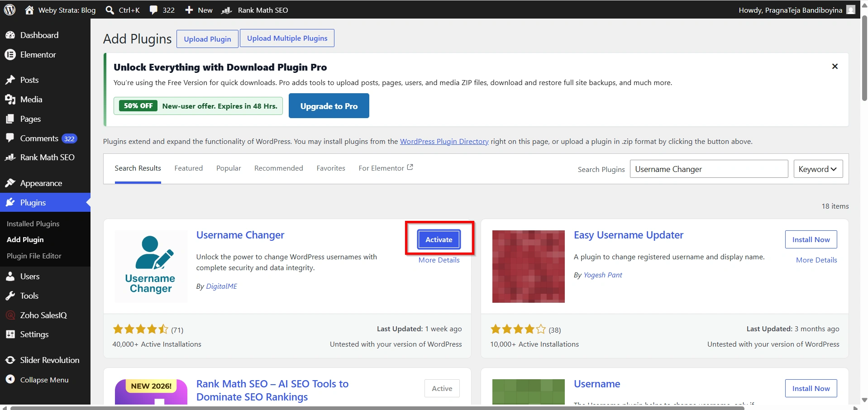Screen dimensions: 868x410
Task: Click the New plus icon in admin bar
Action: 189,10
